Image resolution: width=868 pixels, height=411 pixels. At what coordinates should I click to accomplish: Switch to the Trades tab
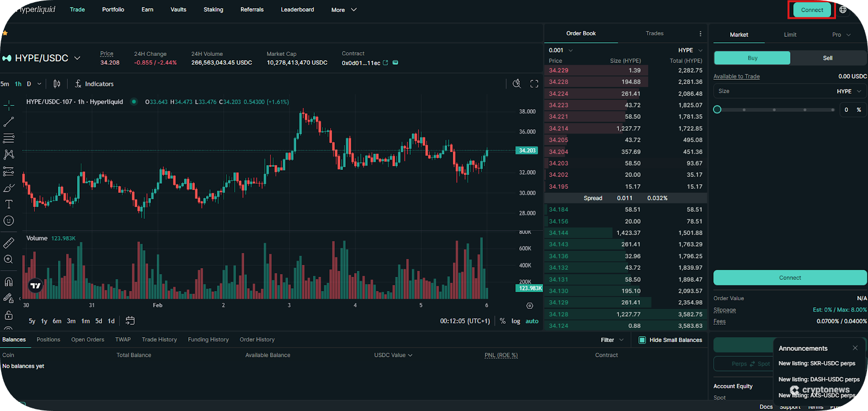pos(654,34)
